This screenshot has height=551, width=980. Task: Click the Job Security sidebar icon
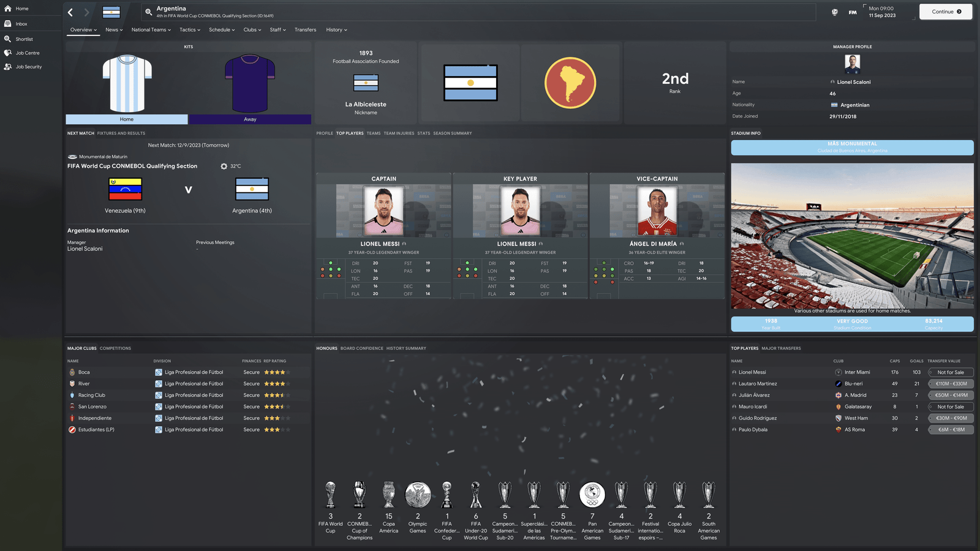[x=8, y=67]
